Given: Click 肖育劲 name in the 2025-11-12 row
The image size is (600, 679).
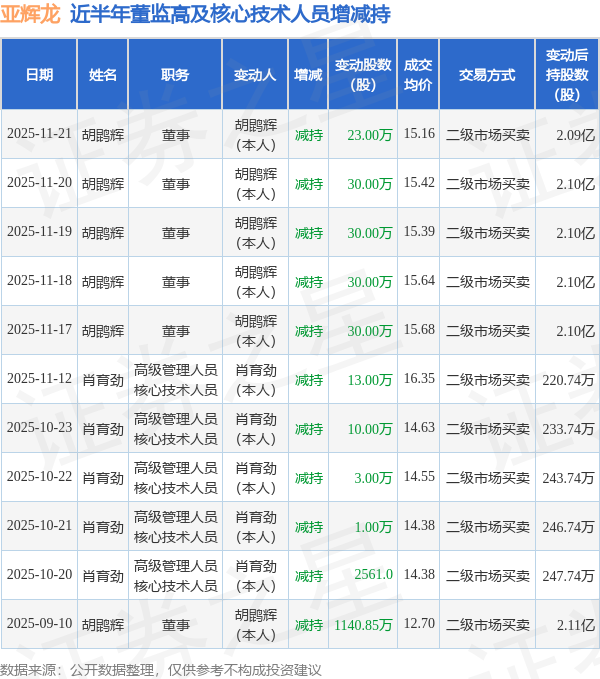Looking at the screenshot, I should point(103,380).
